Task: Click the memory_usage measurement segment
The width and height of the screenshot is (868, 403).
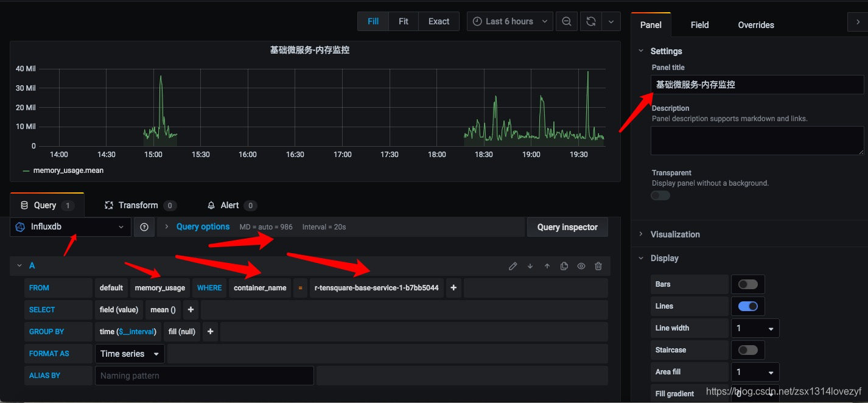Action: click(160, 288)
